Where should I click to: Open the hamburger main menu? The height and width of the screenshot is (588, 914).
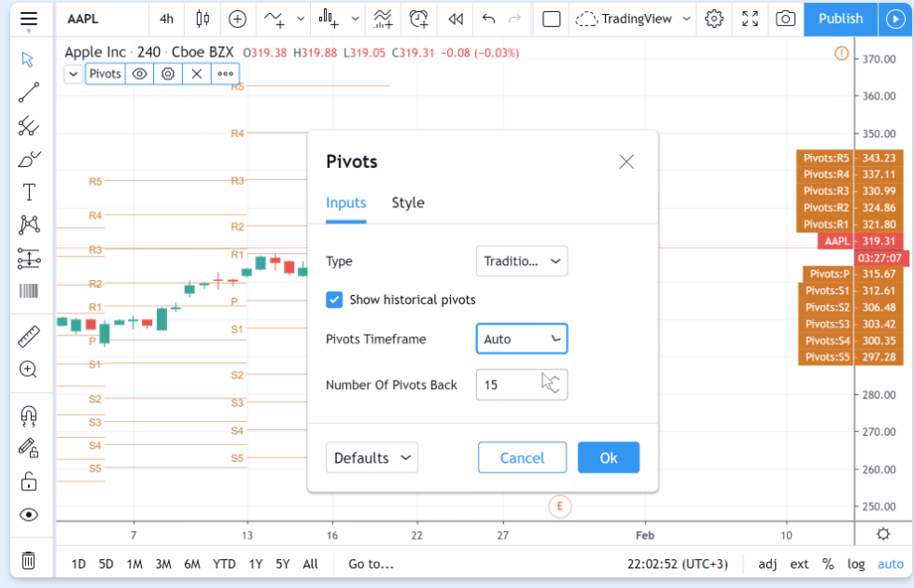point(29,20)
